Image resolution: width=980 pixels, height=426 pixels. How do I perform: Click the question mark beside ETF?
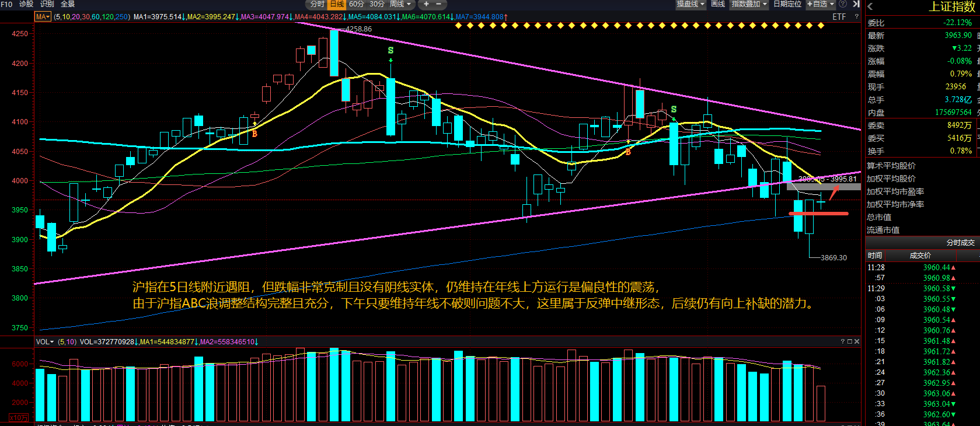[x=856, y=17]
